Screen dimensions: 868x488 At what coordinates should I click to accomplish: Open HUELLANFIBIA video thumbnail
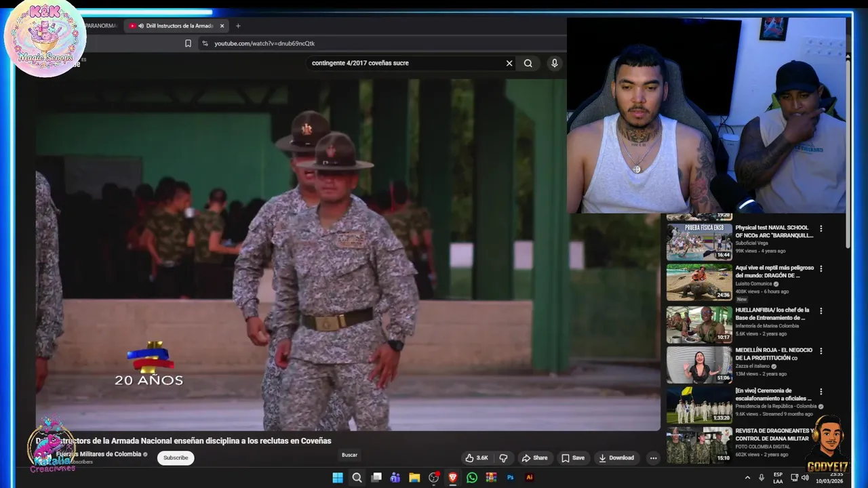(x=699, y=325)
